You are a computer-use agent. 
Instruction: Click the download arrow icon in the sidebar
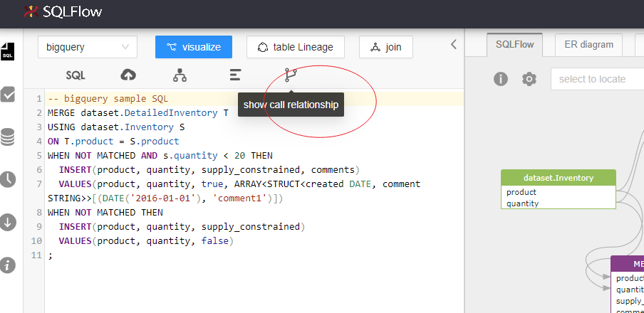click(x=7, y=223)
